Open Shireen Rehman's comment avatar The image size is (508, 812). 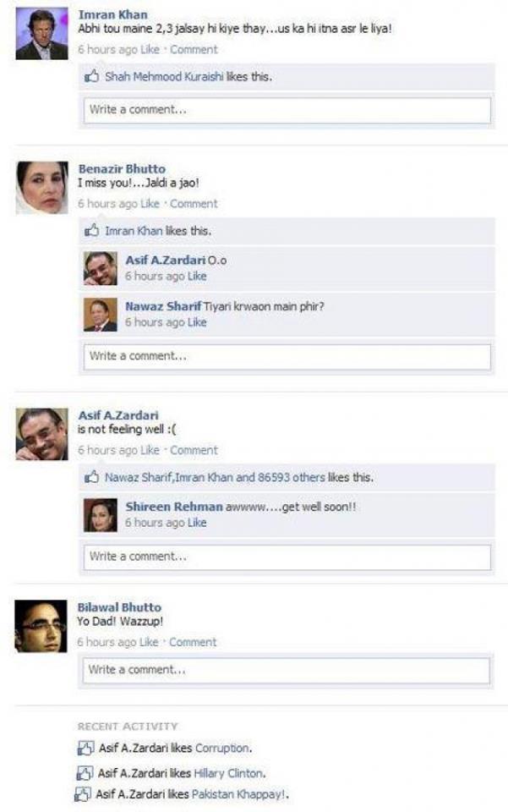click(x=101, y=515)
